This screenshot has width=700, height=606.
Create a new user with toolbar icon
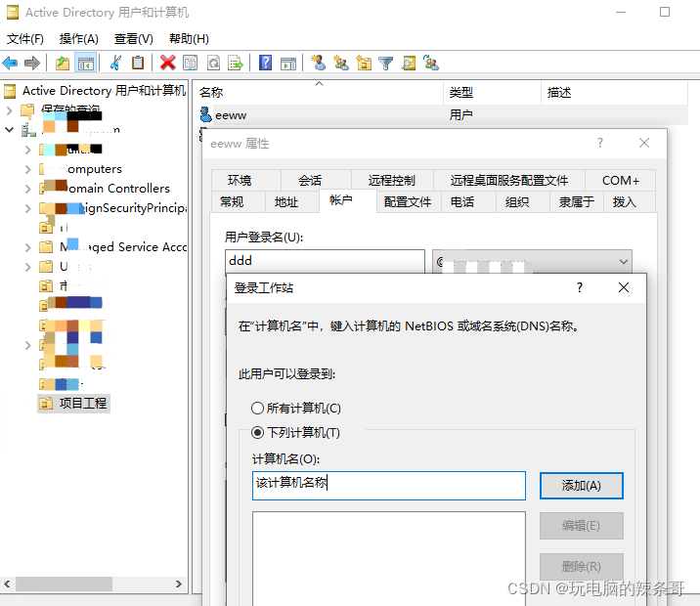(x=319, y=63)
